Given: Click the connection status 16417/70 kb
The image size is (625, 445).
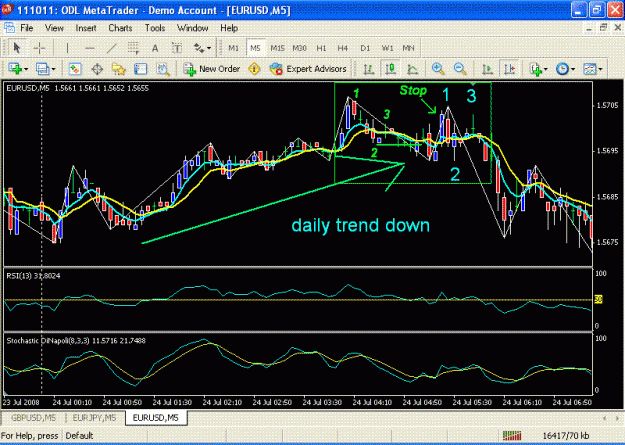Looking at the screenshot, I should pos(566,436).
